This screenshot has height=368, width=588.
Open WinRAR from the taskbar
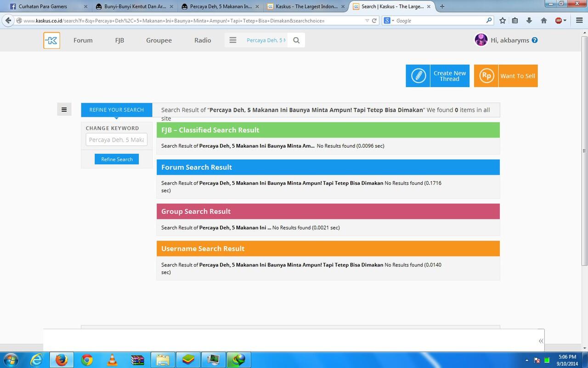click(137, 360)
